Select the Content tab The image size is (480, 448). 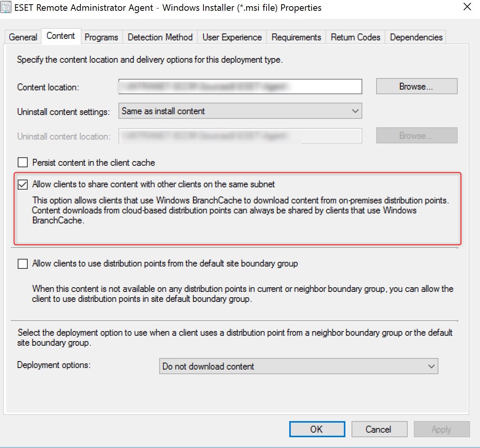tap(61, 36)
